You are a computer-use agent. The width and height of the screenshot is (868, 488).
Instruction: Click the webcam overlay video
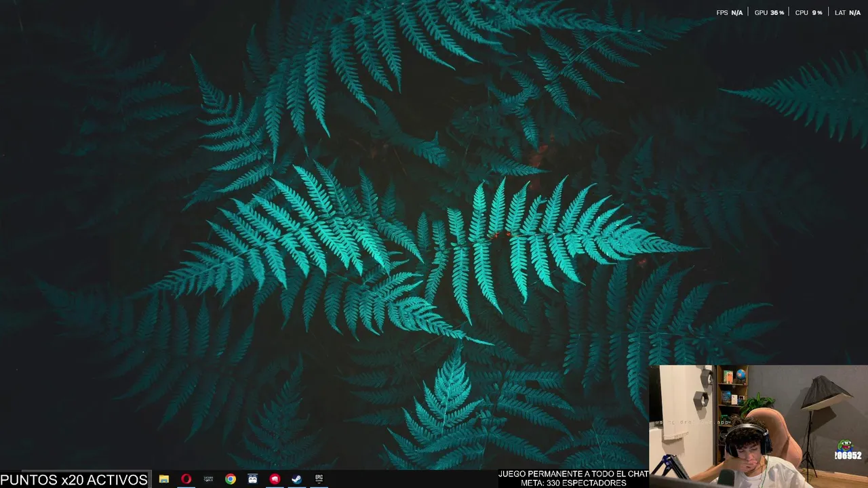point(758,426)
